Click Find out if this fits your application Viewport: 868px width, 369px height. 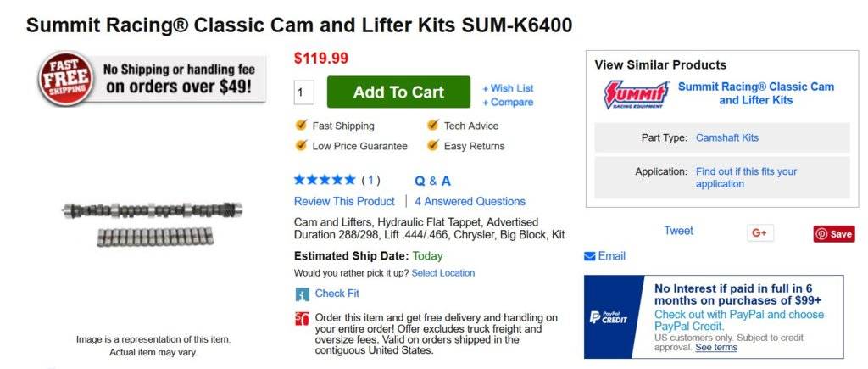point(746,177)
